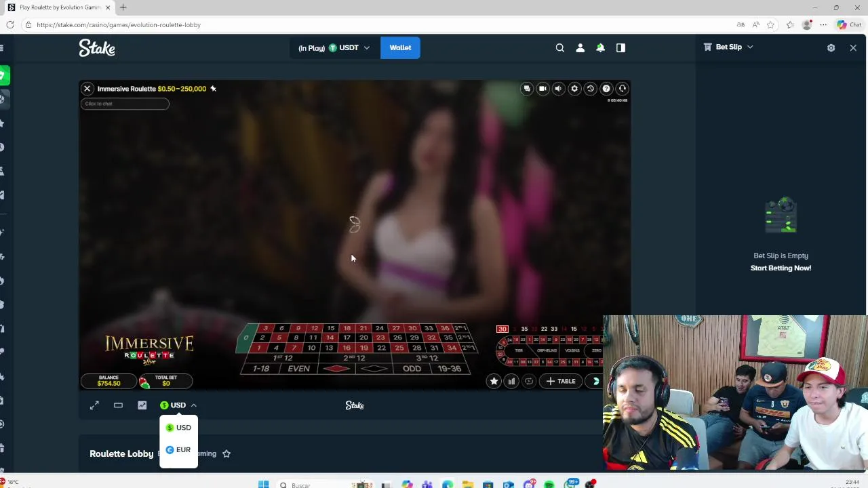Close the Immersive Roulette game with X

click(87, 89)
